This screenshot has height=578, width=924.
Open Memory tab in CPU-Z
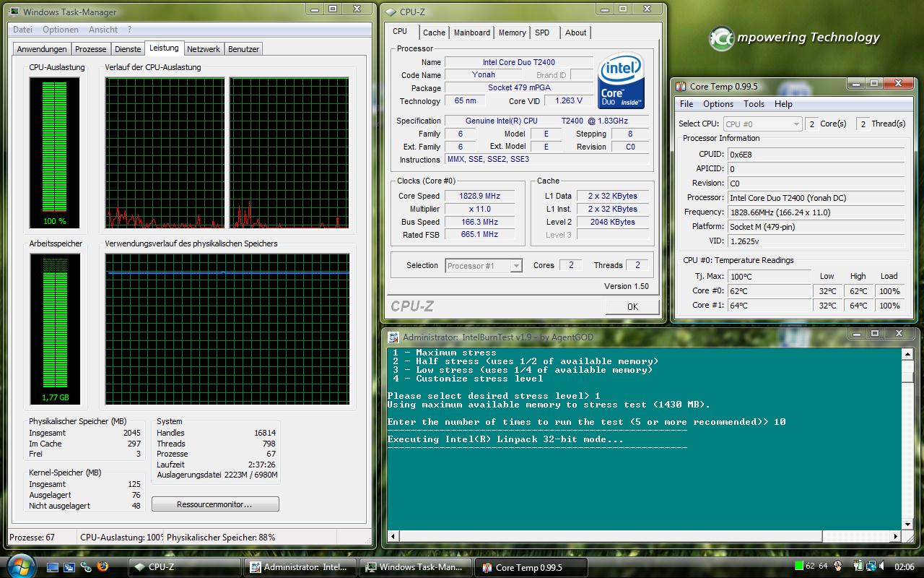pyautogui.click(x=513, y=33)
